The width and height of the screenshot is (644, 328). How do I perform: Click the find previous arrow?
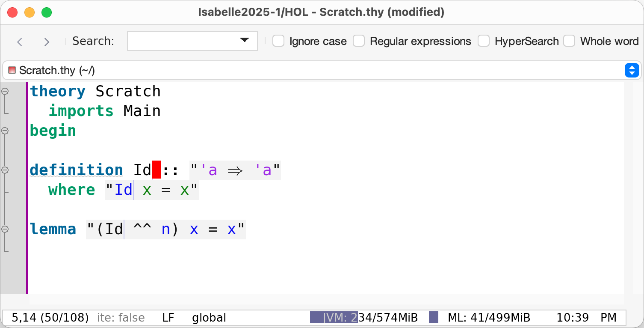(x=20, y=42)
